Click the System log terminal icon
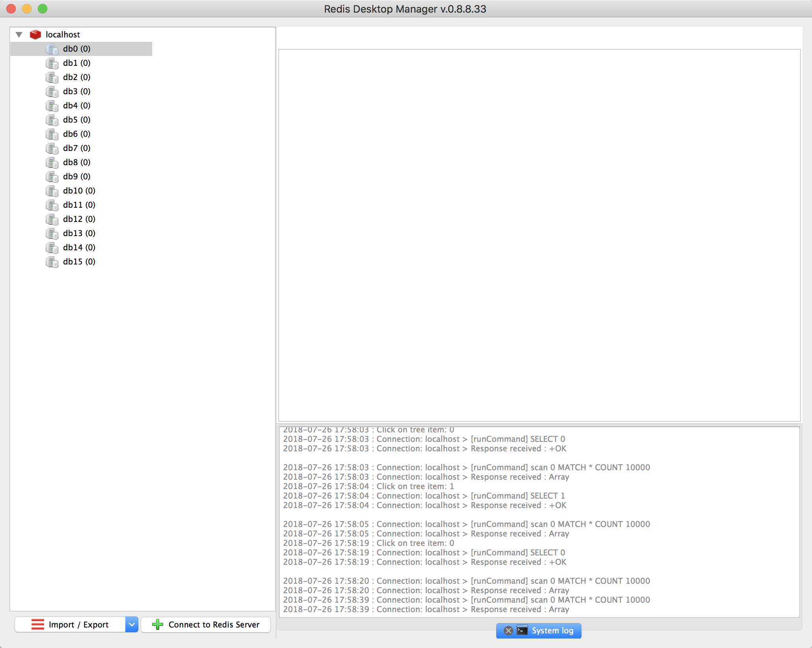Viewport: 812px width, 648px height. click(522, 630)
